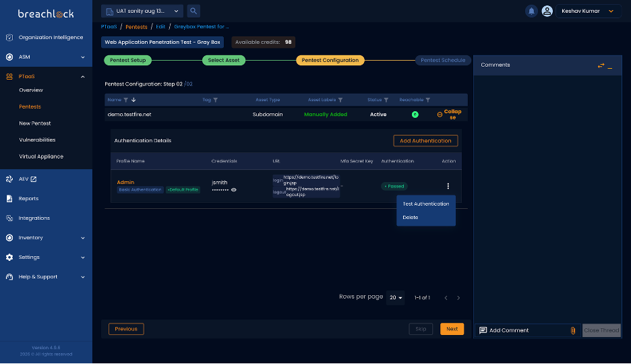This screenshot has width=631, height=364.
Task: Filter the Reachable column
Action: (x=428, y=100)
